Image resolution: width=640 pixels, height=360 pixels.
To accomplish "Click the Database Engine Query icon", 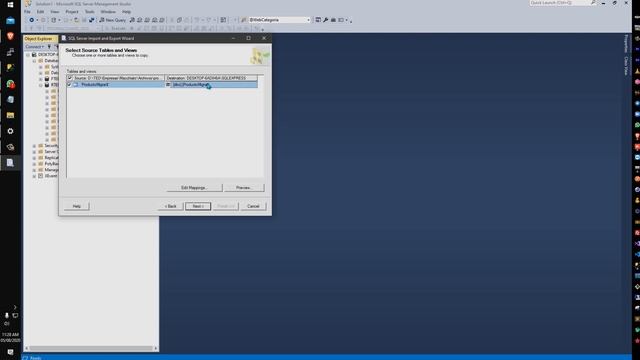I will pyautogui.click(x=132, y=20).
